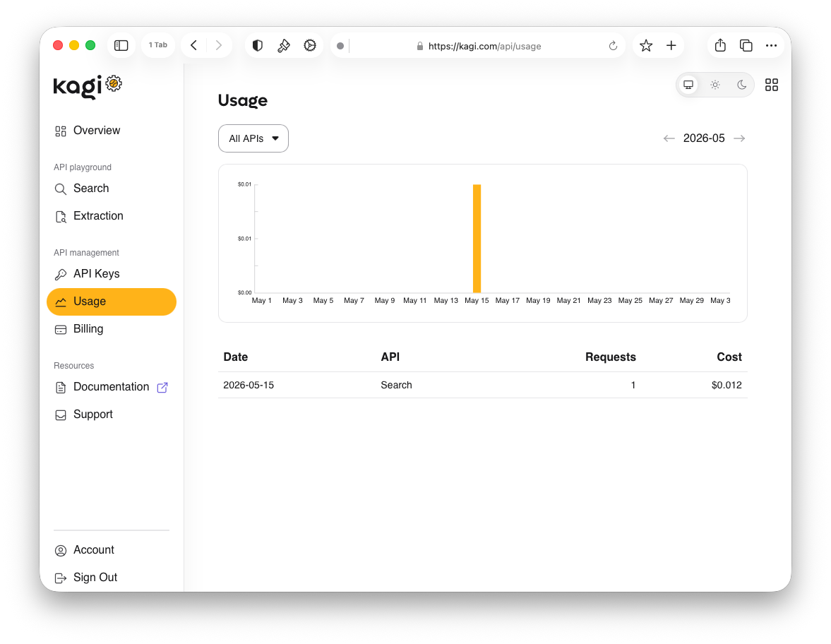Click the key icon next to API Keys
The height and width of the screenshot is (644, 831).
coord(61,274)
